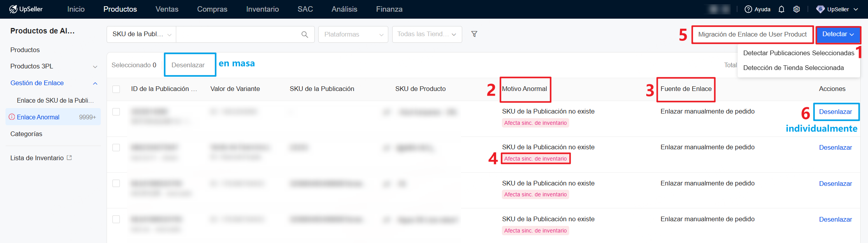868x243 pixels.
Task: Click the Enlace Anormal warning icon
Action: [x=12, y=117]
